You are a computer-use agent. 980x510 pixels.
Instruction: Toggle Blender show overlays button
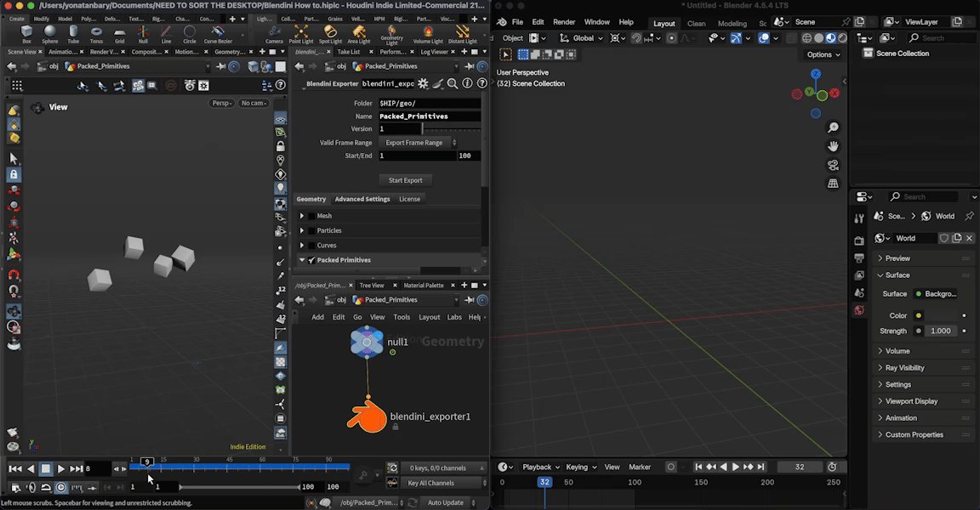(x=764, y=38)
